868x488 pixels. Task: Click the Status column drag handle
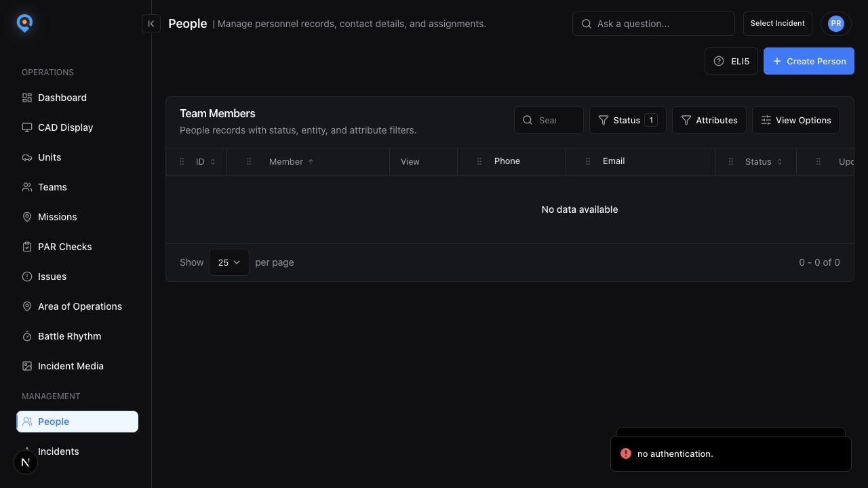click(x=731, y=161)
